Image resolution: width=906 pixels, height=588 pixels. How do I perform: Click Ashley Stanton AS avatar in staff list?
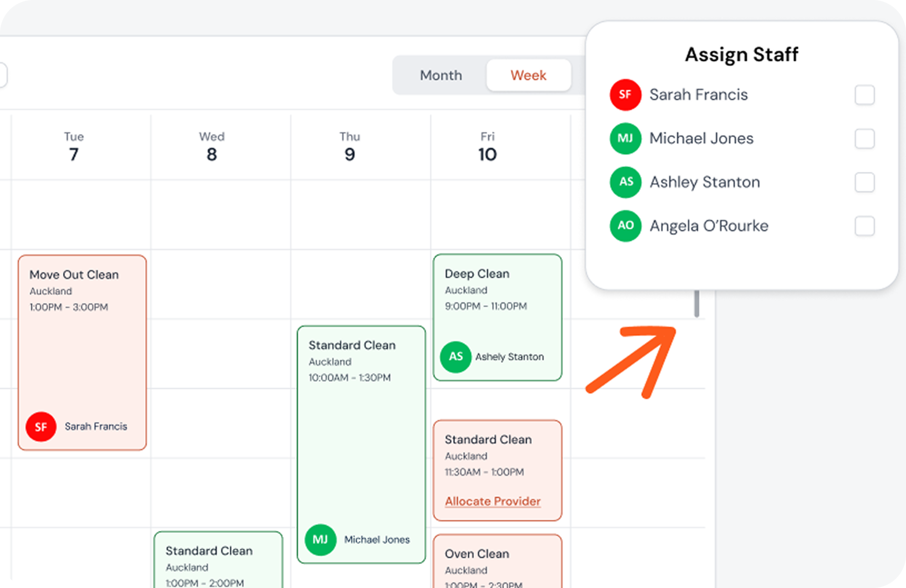click(625, 182)
